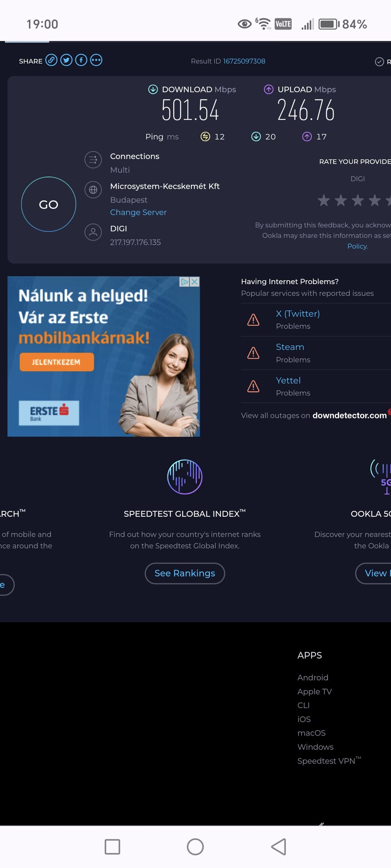
Task: Open Result ID 16725097308 link
Action: (244, 61)
